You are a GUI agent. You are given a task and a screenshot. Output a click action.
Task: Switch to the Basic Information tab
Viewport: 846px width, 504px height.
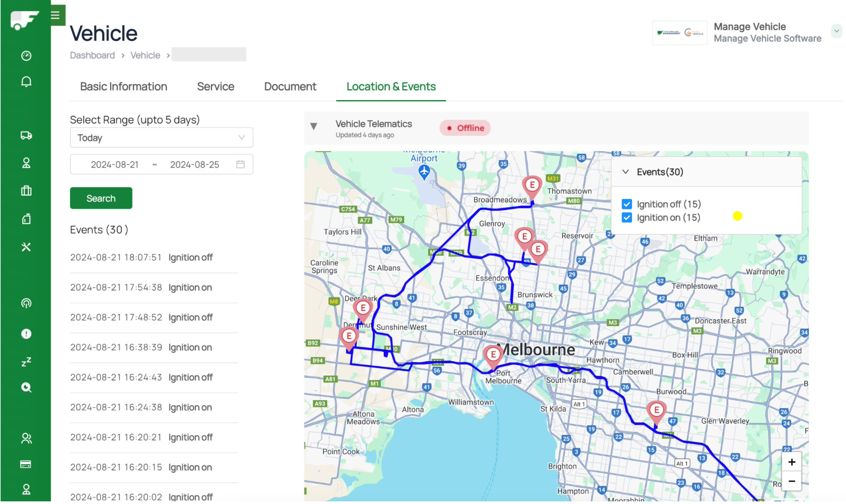coord(124,87)
